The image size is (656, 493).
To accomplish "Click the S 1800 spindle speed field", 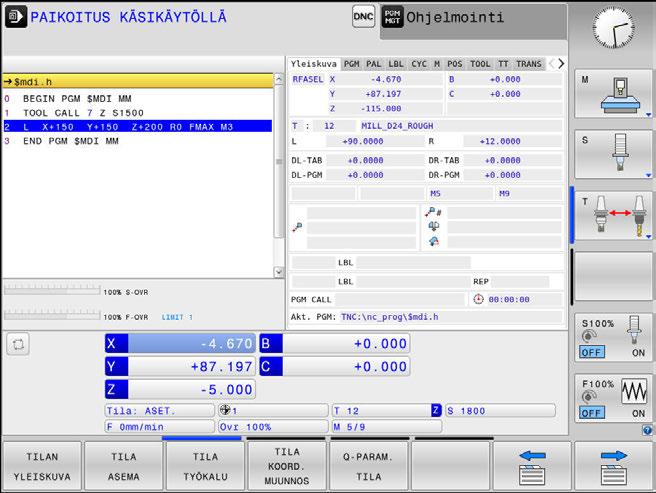I will pos(500,411).
